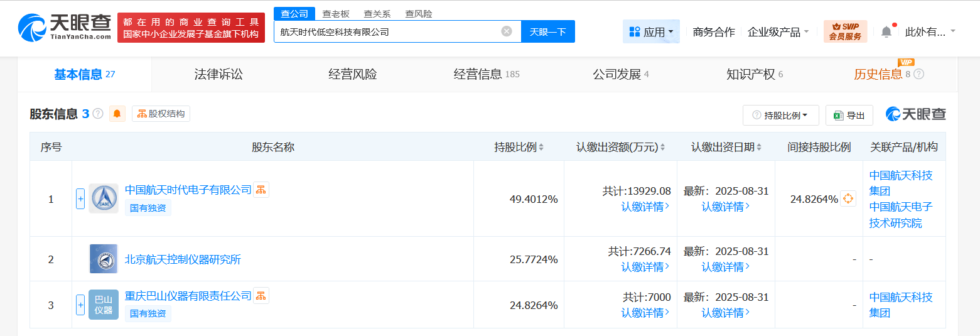Expand row 1 shareholder with plus button
980x336 pixels.
point(80,198)
